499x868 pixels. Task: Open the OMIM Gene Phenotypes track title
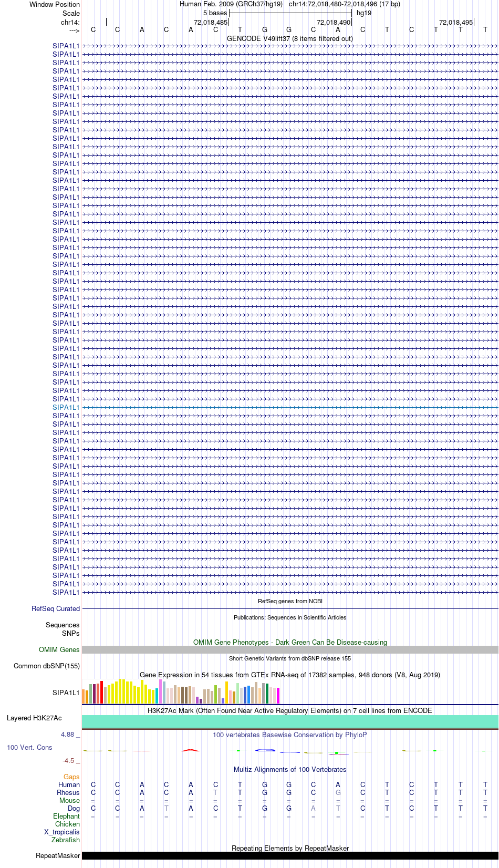(x=290, y=642)
